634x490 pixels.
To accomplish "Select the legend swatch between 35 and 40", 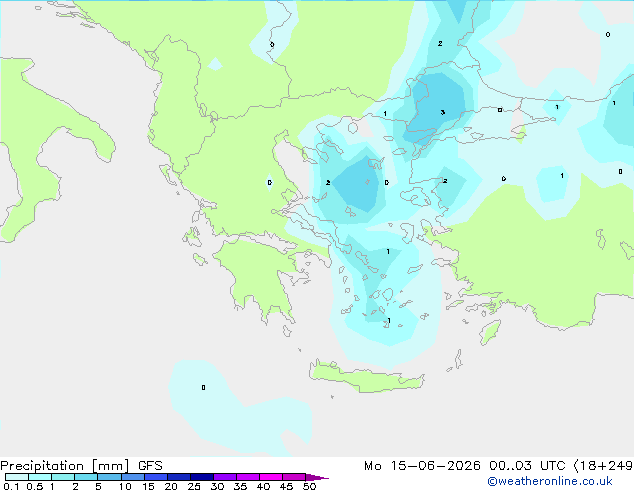I will [248, 477].
